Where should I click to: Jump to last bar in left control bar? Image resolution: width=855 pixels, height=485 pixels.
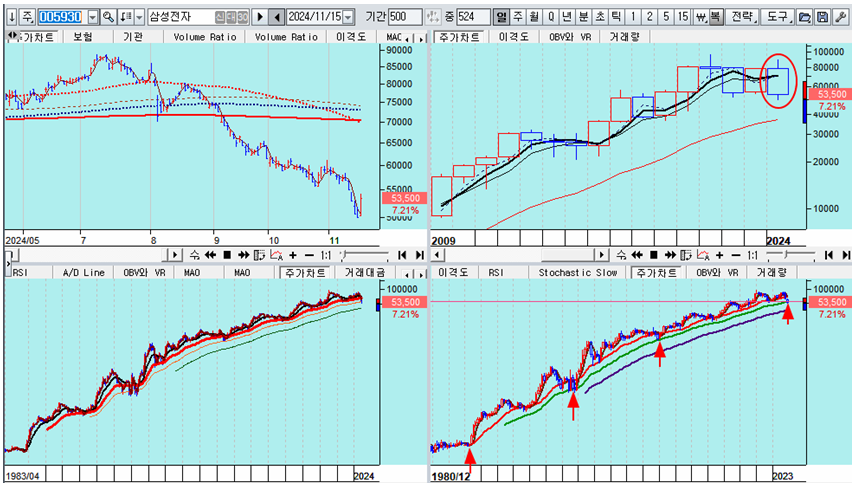tap(419, 255)
